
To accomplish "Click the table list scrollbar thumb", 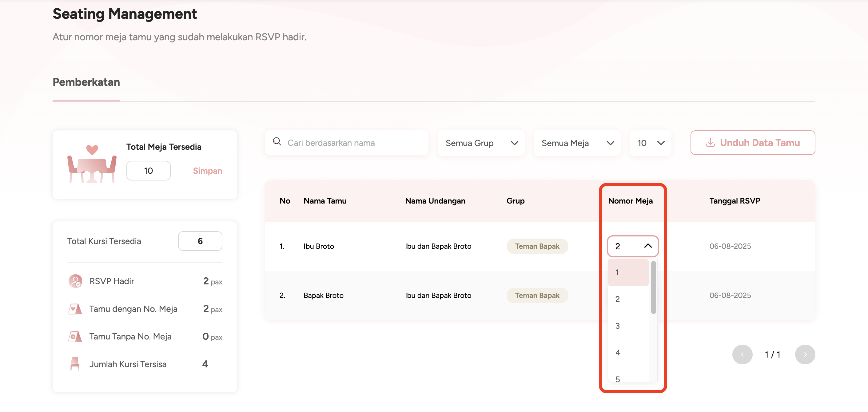I will click(x=653, y=287).
